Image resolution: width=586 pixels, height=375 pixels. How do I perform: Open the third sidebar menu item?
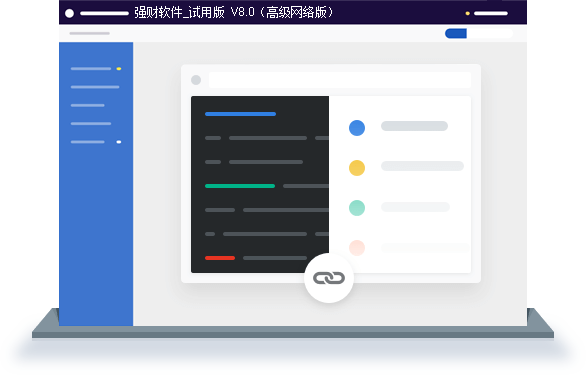click(87, 105)
